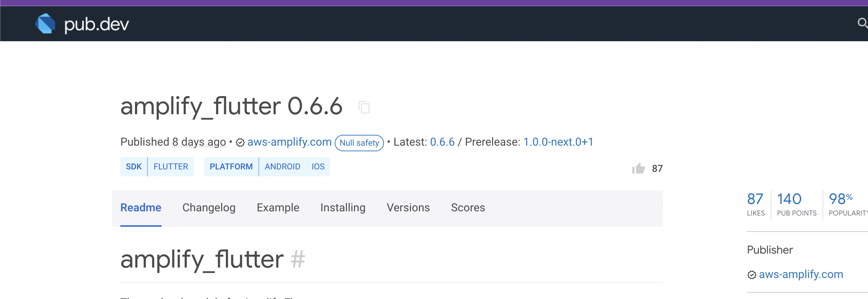
Task: Switch to the Changelog tab
Action: [x=209, y=208]
